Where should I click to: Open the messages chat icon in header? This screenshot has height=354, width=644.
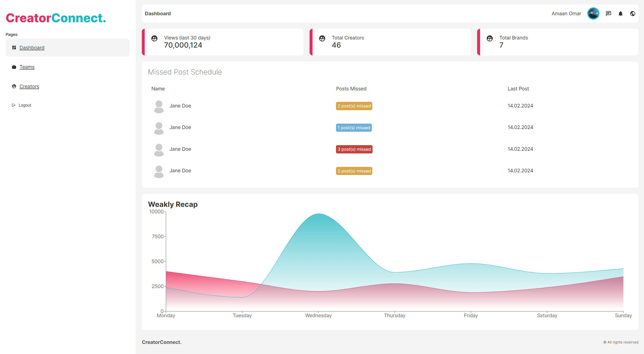608,13
